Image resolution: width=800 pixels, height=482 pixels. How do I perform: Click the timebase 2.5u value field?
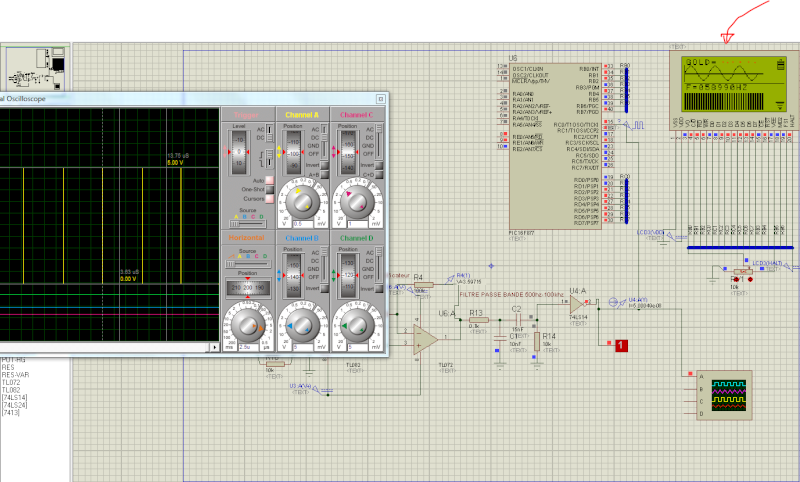(x=248, y=347)
